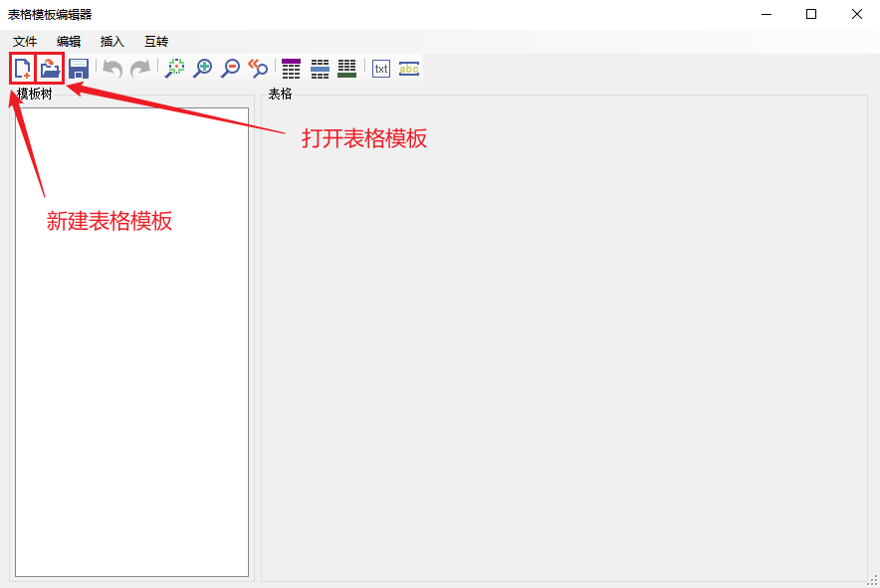Open the 文件 menu
This screenshot has height=588, width=880.
coord(25,42)
